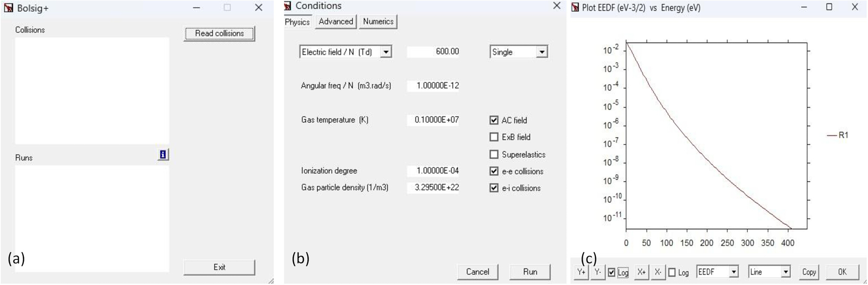Click the Y+ plot scale button
The image size is (868, 285).
[x=581, y=272]
